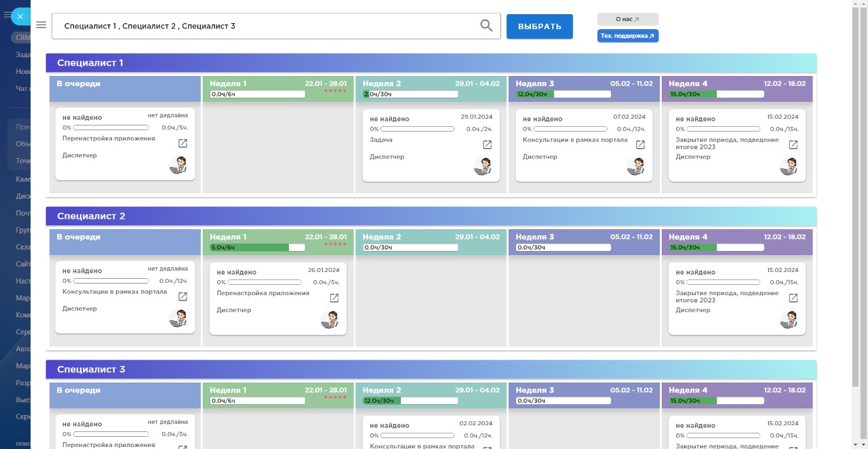
Task: Click 12.0ч/30ч load bar in Специалист 1 Неделя 3
Action: (x=564, y=94)
